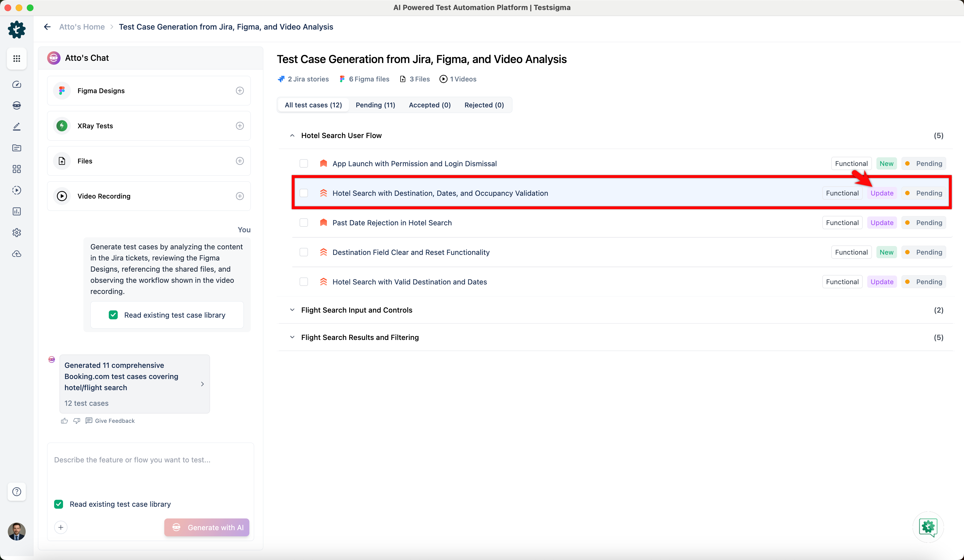Open the apps grid icon in sidebar
Viewport: 964px width, 560px height.
pos(16,59)
